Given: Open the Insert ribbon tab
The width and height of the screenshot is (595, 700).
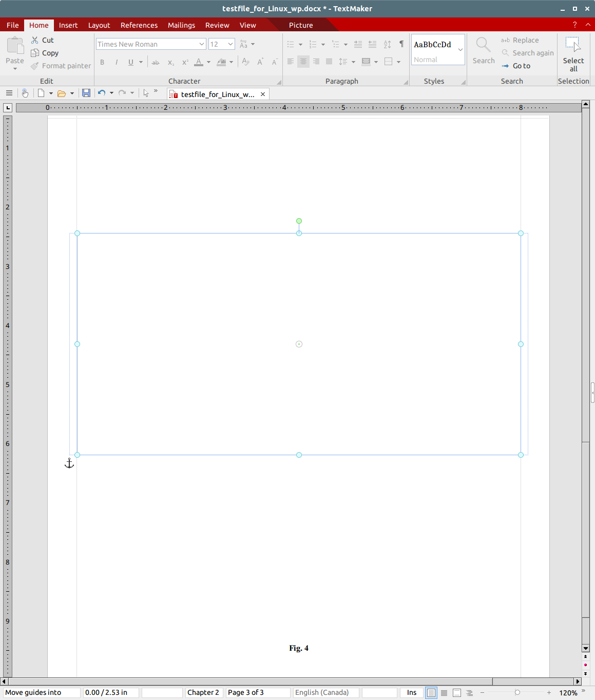Looking at the screenshot, I should point(68,25).
